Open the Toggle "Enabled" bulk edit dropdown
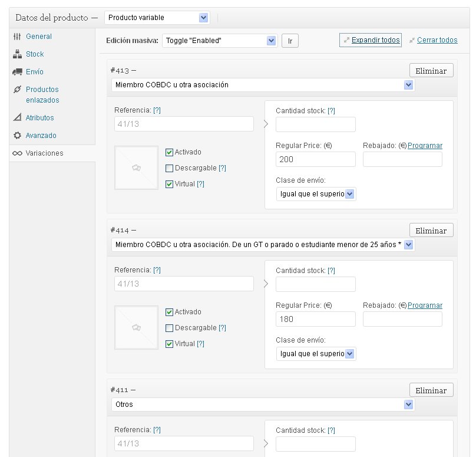Screen dimensions: 476x457 coord(220,41)
